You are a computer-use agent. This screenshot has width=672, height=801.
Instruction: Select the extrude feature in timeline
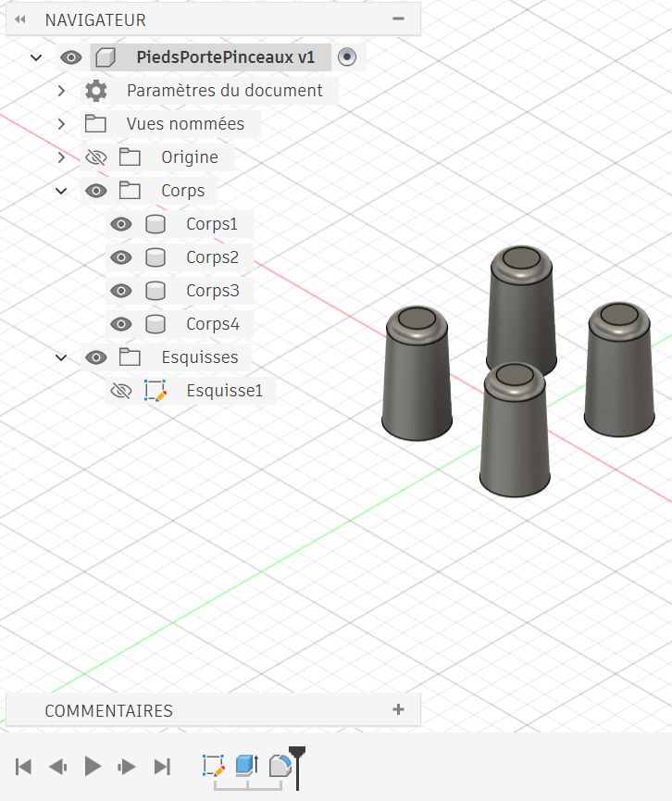(245, 766)
